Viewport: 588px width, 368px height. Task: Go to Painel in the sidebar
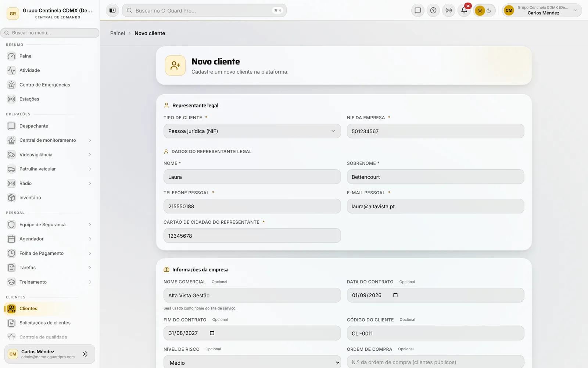point(49,56)
